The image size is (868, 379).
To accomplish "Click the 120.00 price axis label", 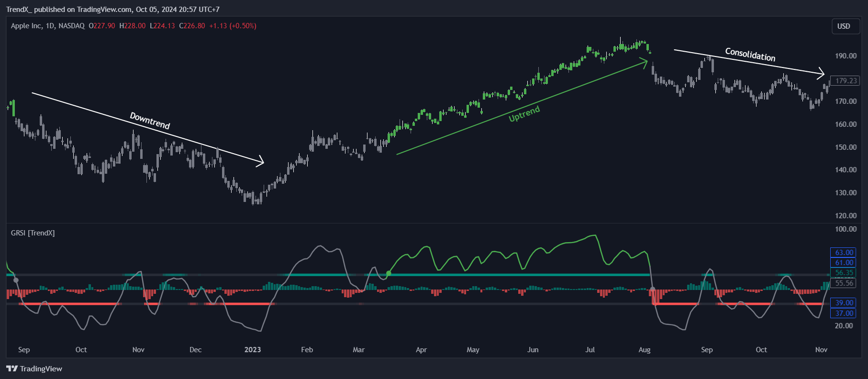I will (x=846, y=215).
